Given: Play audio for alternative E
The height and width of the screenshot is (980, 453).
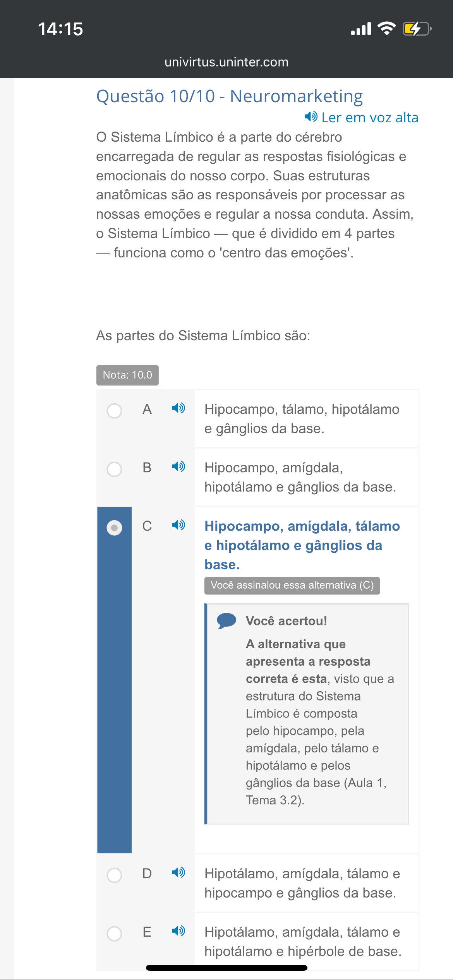Looking at the screenshot, I should point(178,931).
